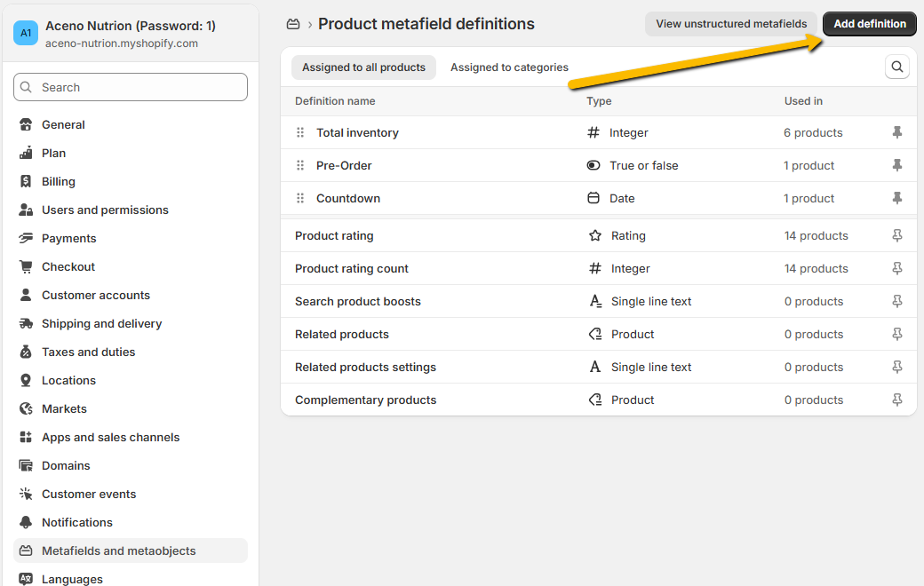Open View unstructured metafields
This screenshot has height=586, width=924.
click(x=730, y=24)
